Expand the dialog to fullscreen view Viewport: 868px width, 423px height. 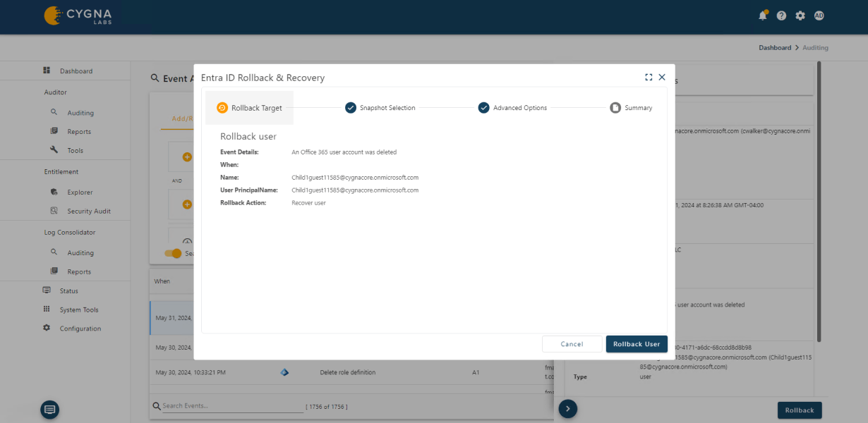(649, 77)
